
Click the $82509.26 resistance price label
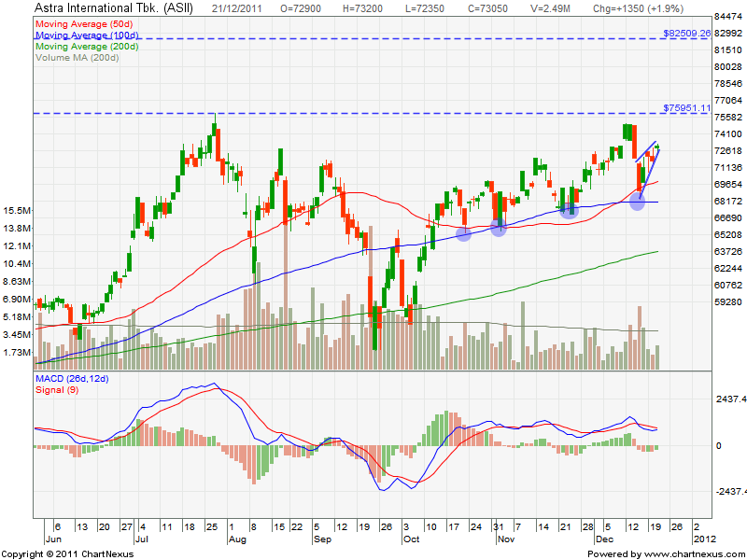click(686, 33)
